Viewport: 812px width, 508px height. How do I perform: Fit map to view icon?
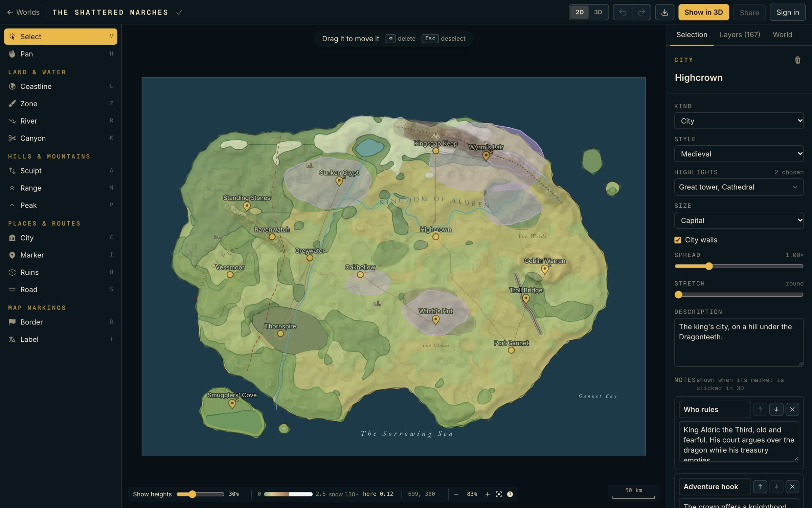tap(499, 494)
